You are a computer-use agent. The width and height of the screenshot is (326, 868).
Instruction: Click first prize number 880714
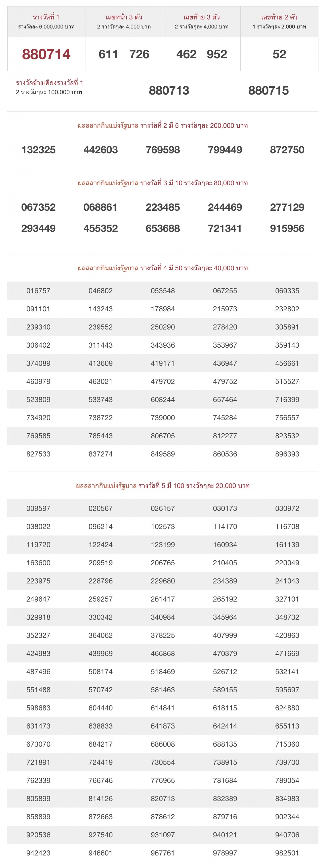46,54
